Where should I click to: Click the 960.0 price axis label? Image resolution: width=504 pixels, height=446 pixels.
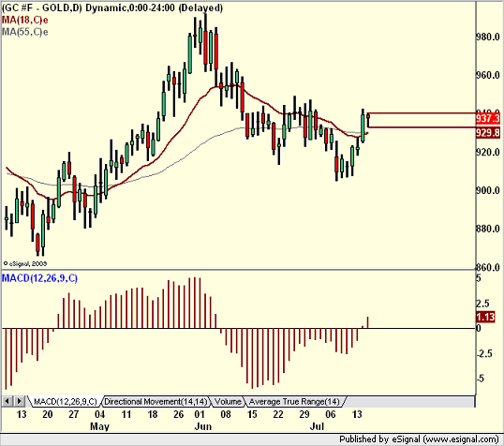488,75
